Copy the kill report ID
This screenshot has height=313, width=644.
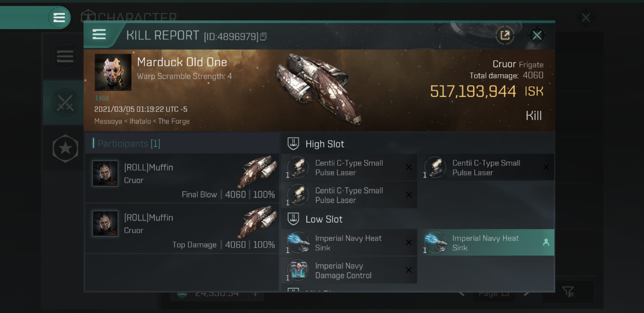click(x=263, y=37)
